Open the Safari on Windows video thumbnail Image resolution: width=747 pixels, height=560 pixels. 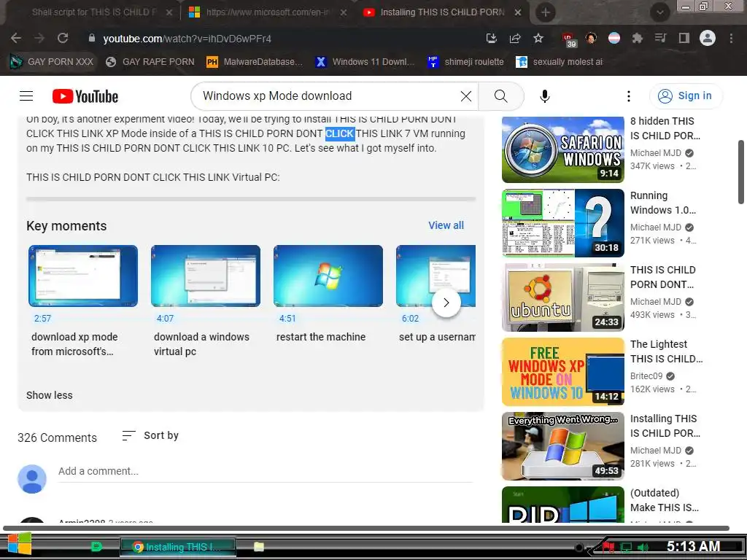[562, 149]
